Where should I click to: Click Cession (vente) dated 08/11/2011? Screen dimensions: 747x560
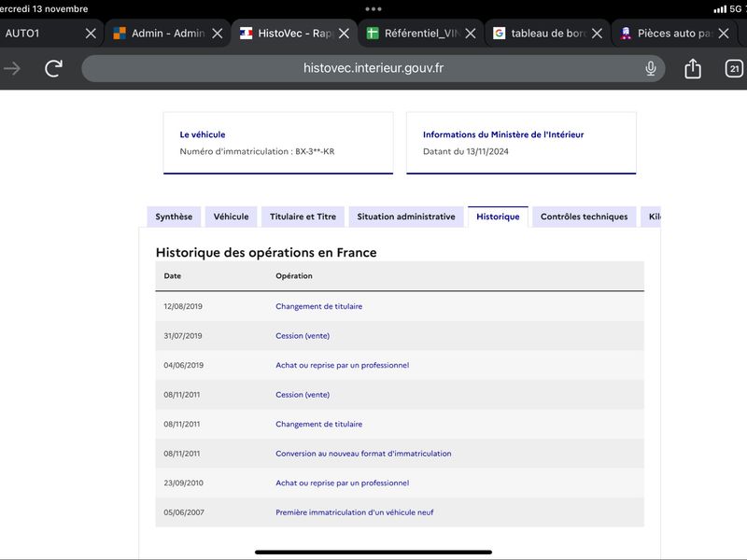point(303,395)
